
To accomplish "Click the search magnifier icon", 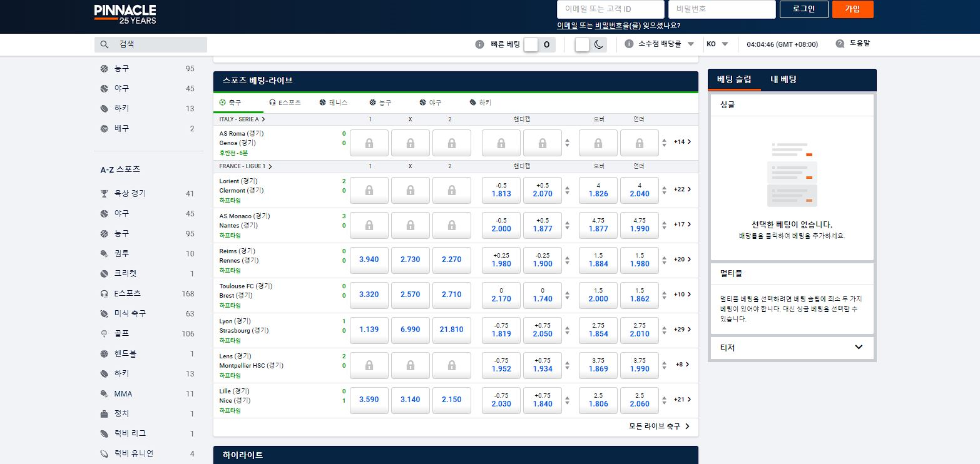I will click(105, 44).
